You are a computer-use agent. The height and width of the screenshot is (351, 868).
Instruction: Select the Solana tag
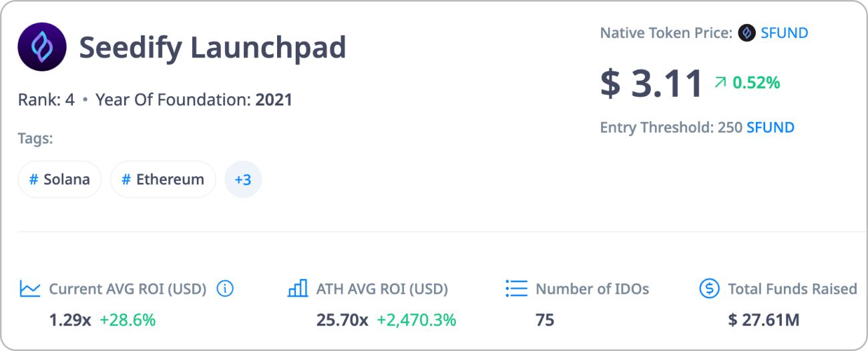click(x=59, y=180)
